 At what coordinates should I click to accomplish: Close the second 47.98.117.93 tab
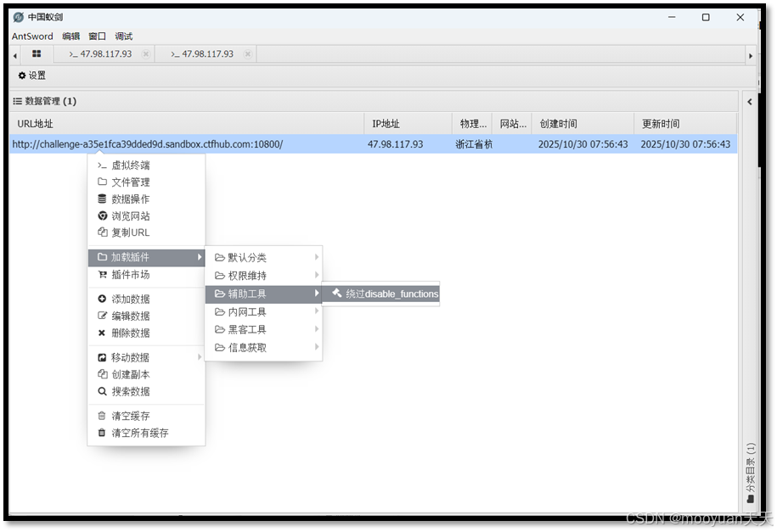tap(248, 54)
